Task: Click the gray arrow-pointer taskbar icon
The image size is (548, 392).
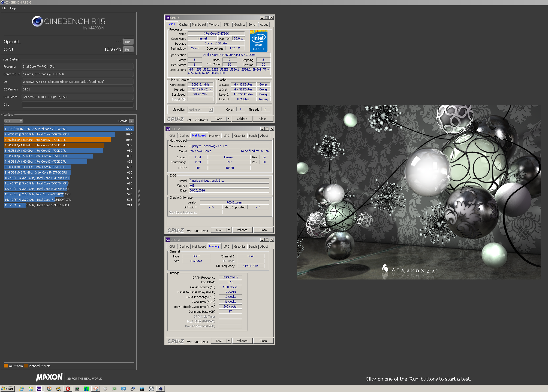Action: [105, 389]
